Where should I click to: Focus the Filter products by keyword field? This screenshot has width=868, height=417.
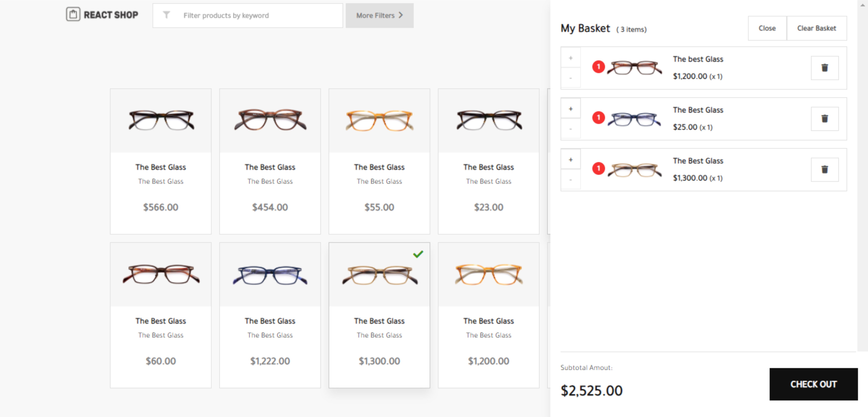pos(248,16)
